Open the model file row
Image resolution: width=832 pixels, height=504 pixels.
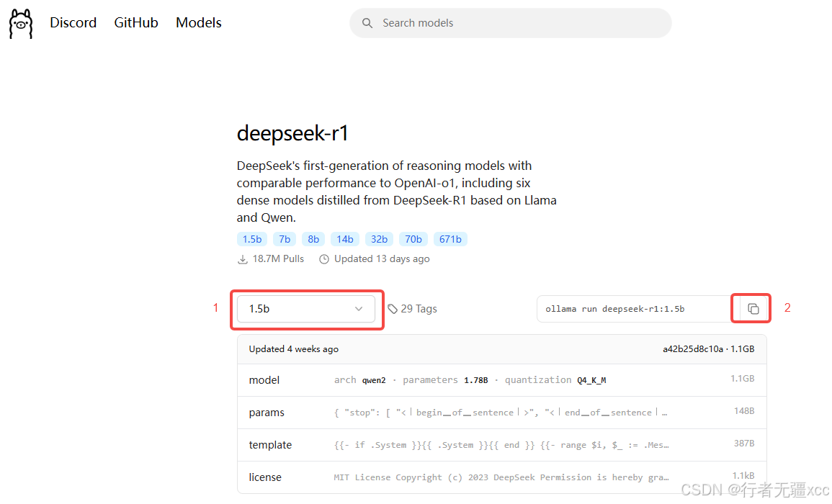[x=502, y=380]
